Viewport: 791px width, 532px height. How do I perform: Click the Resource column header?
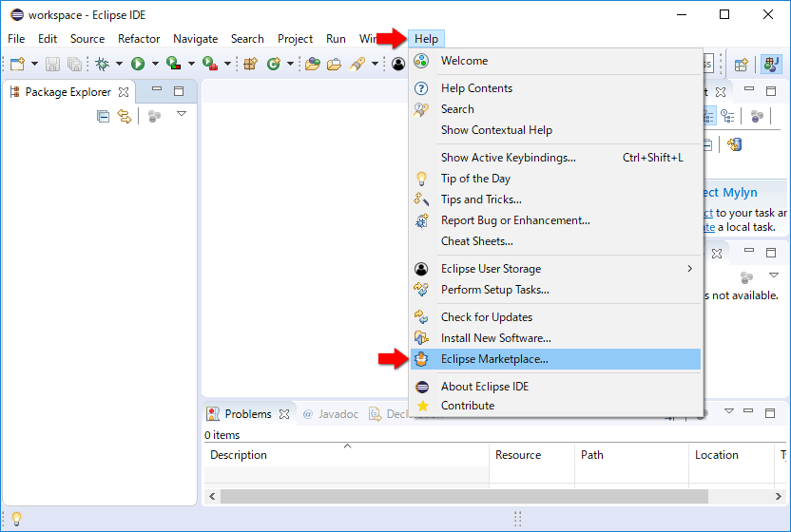coord(531,455)
